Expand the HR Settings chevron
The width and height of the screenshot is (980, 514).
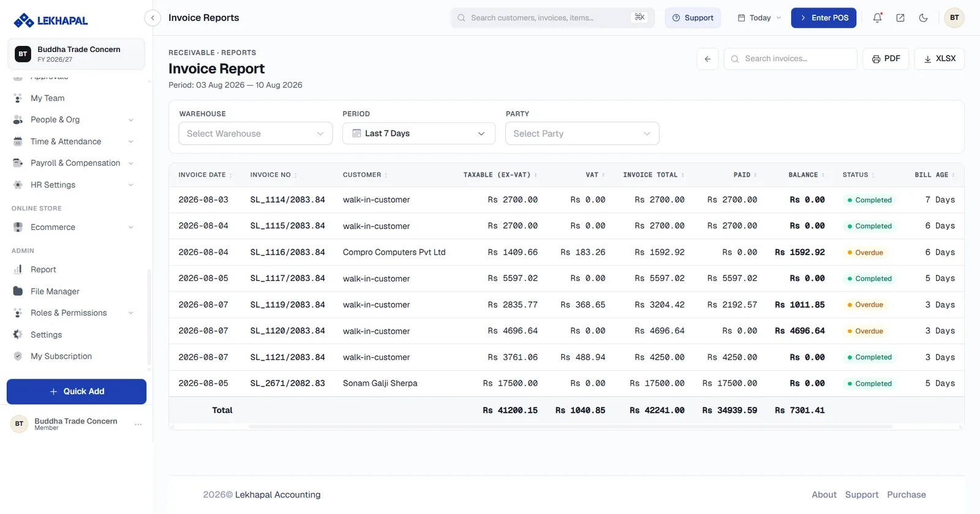[x=130, y=185]
